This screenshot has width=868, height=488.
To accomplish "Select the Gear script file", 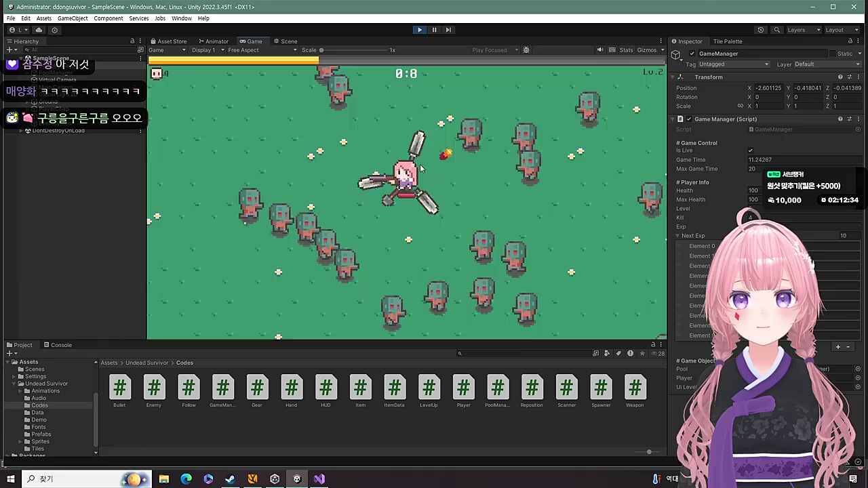I will [257, 392].
